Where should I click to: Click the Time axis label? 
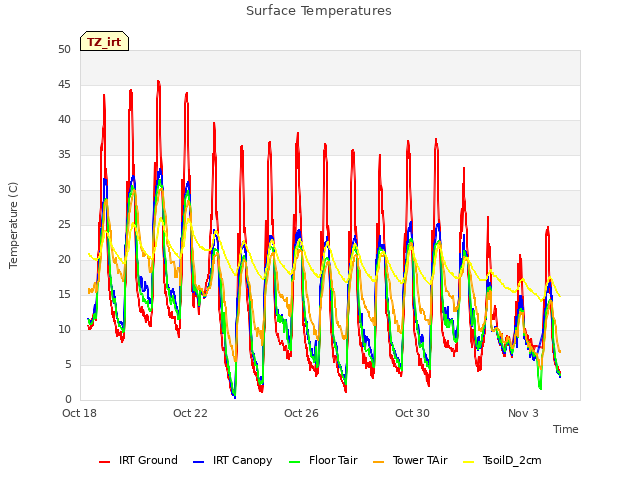tap(566, 429)
